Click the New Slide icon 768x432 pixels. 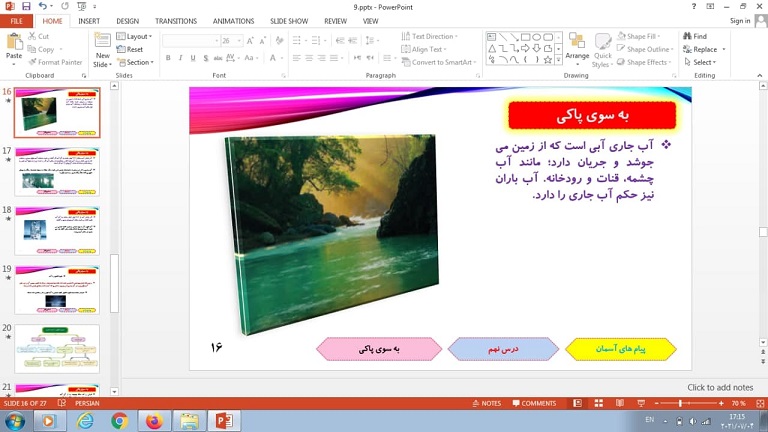pos(102,45)
